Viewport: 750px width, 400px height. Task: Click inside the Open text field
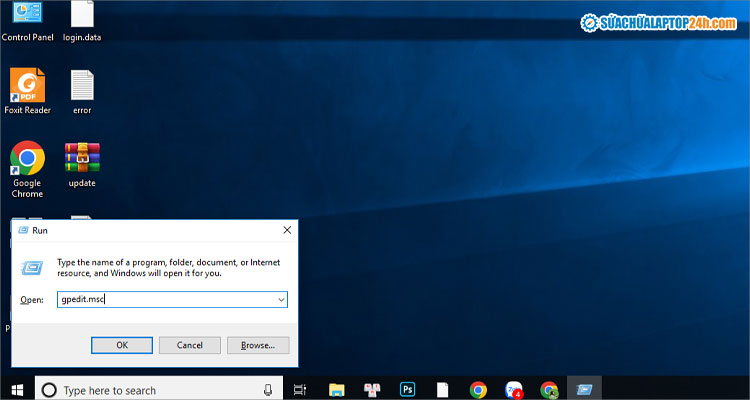(165, 299)
